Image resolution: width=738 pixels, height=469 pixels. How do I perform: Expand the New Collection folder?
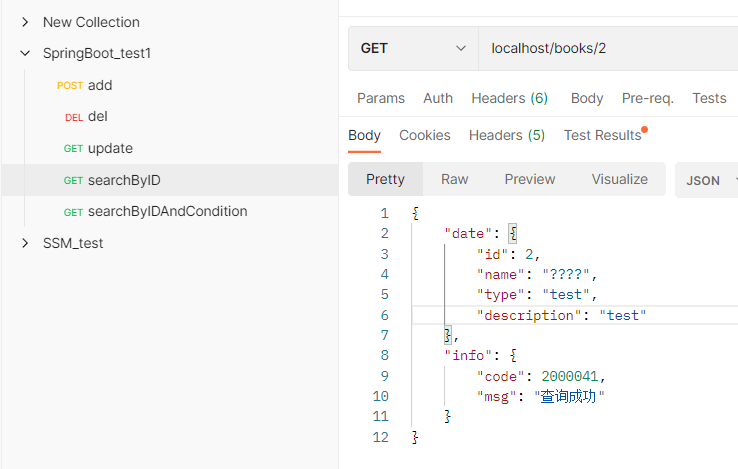click(25, 22)
